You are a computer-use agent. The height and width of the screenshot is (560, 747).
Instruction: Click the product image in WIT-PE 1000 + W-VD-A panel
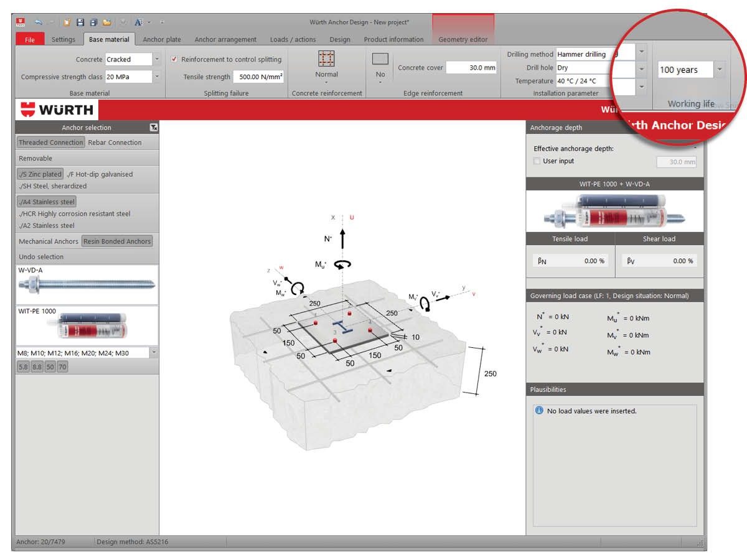pos(614,211)
